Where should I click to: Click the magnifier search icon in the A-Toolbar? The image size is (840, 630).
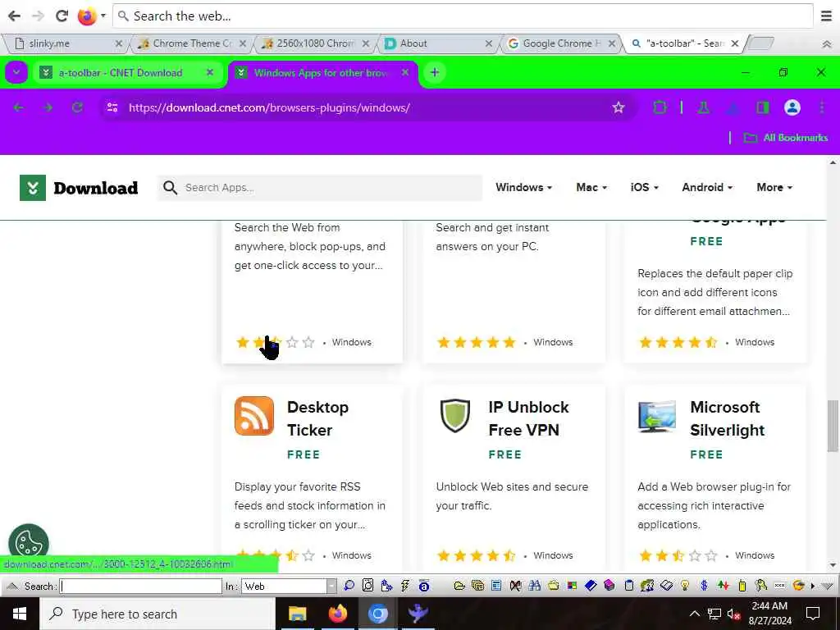[349, 586]
